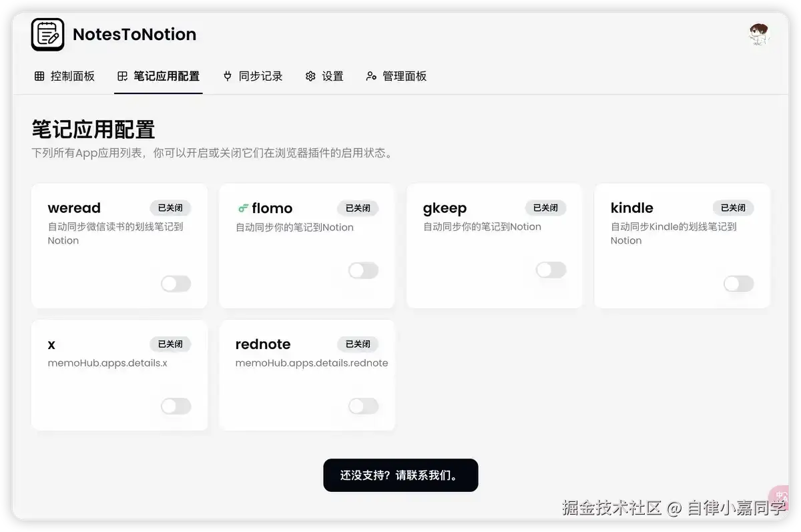This screenshot has height=532, width=801.
Task: Click the 笔记应用配置 page heading
Action: [93, 129]
